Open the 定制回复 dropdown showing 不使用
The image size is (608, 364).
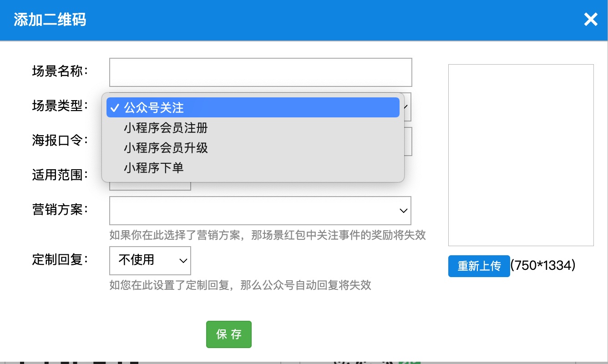pos(150,261)
